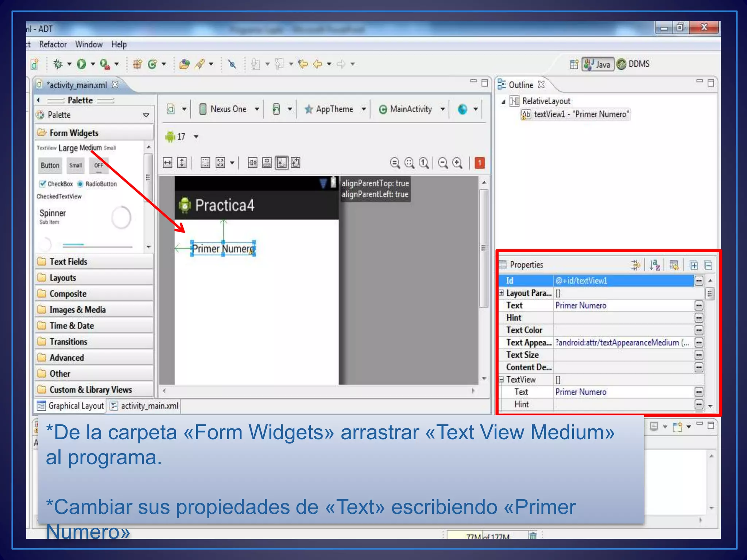Click zoom out magnifier in layout toolbar
This screenshot has width=747, height=560.
[443, 163]
